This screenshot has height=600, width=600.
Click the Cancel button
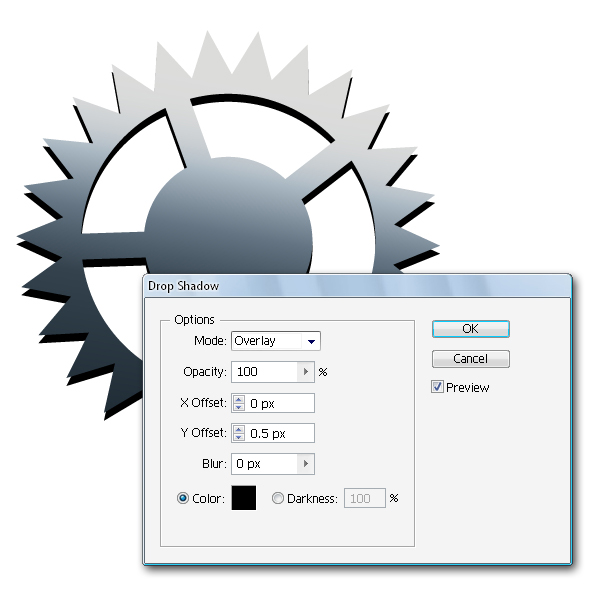click(470, 359)
